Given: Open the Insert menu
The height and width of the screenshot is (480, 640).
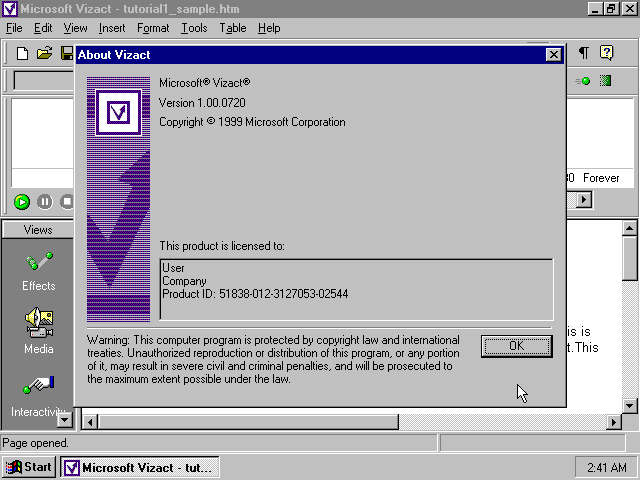Looking at the screenshot, I should tap(112, 28).
